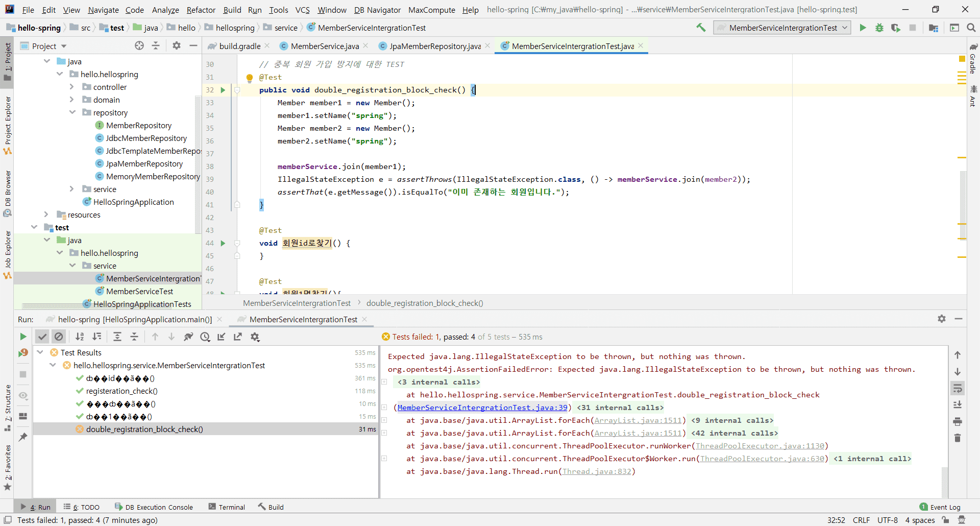Click the Print icon beside console output

tap(958, 421)
